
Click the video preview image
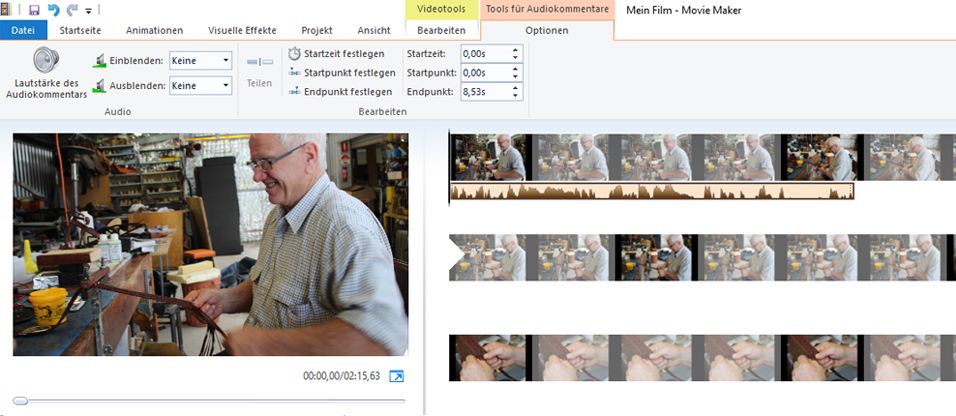click(210, 245)
